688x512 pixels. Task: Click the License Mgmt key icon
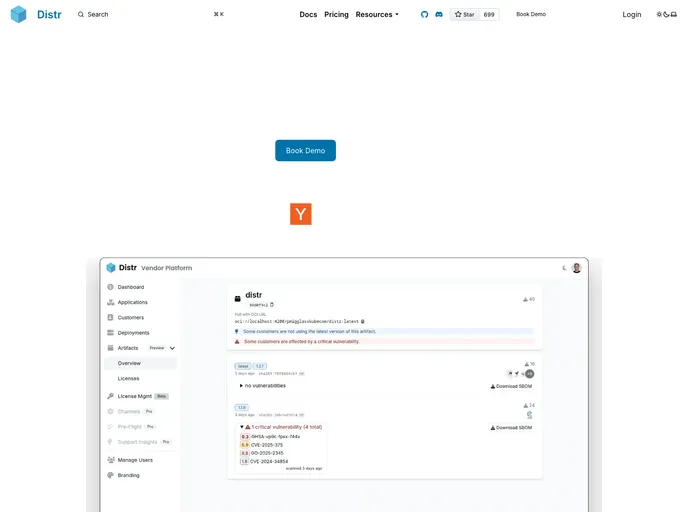110,396
